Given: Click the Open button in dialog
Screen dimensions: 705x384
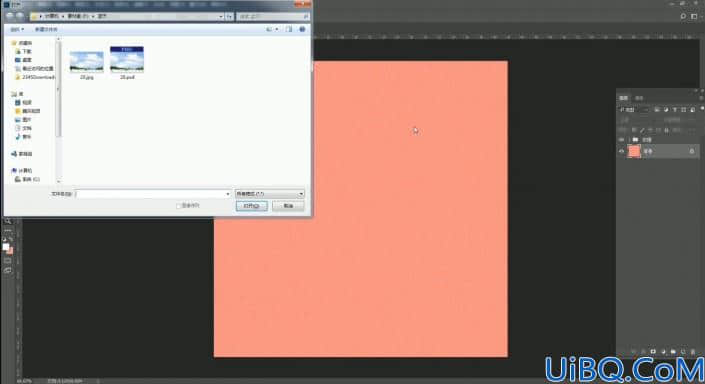Looking at the screenshot, I should [252, 206].
